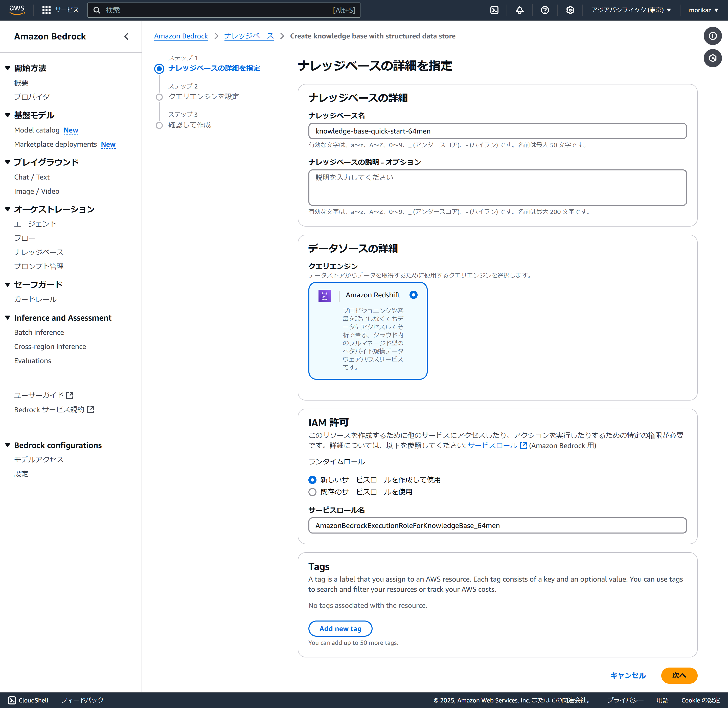Click the orange 次へ button
Viewport: 728px width, 708px height.
(678, 675)
